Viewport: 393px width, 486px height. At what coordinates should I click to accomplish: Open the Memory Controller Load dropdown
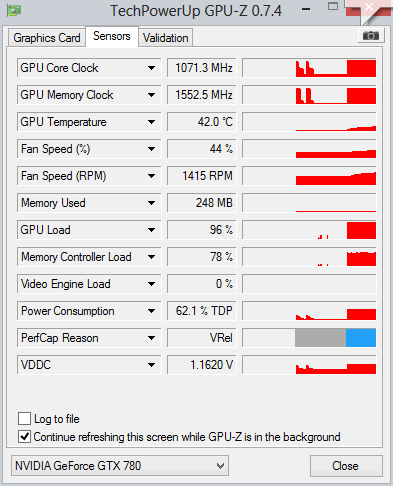point(151,257)
